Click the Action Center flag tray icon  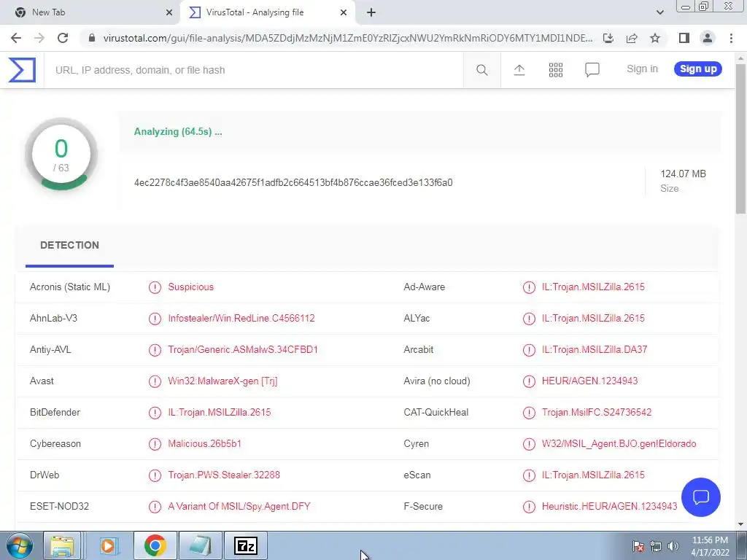pos(638,546)
